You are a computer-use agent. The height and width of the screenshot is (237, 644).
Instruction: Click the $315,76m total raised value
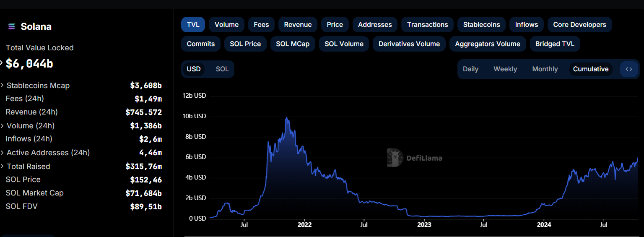click(143, 167)
